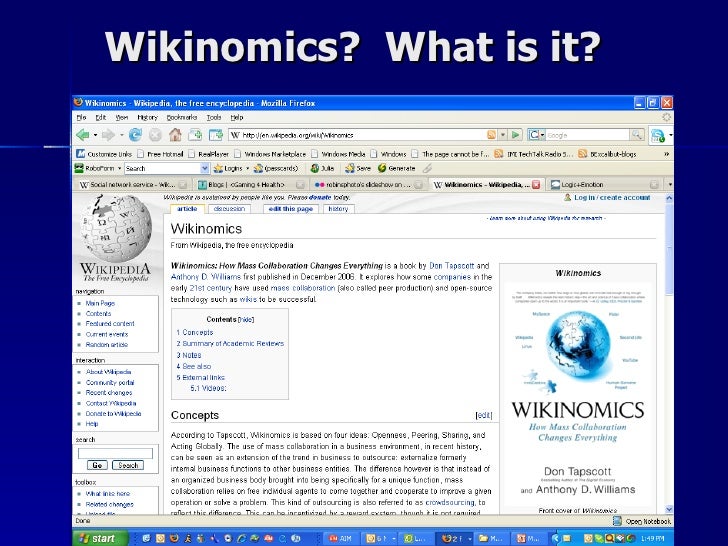Image resolution: width=728 pixels, height=546 pixels.
Task: Click Log in / create account
Action: click(x=612, y=197)
